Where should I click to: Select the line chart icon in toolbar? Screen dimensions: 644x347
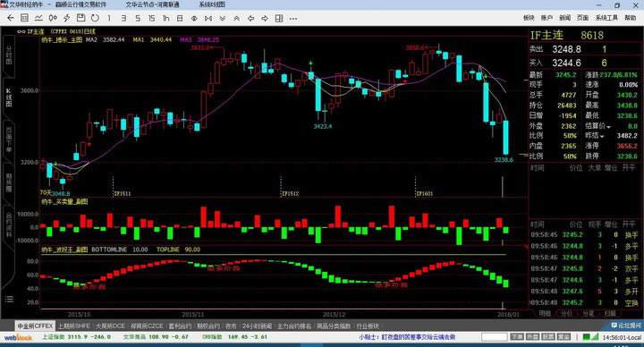point(38,18)
